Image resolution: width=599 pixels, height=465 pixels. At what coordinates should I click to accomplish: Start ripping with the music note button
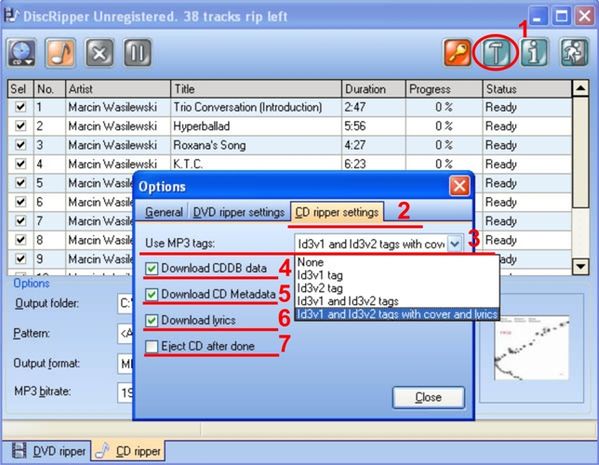[60, 53]
